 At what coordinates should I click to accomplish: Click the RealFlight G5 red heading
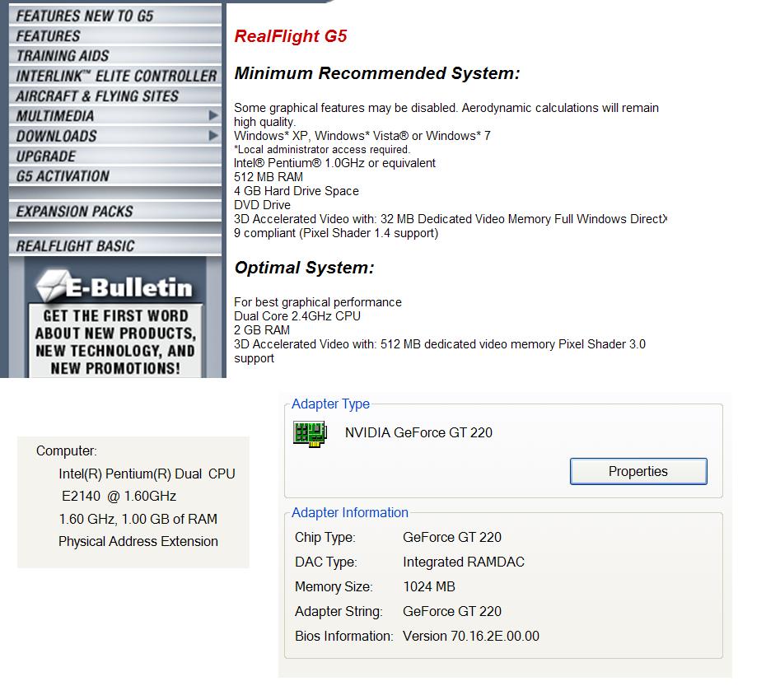click(x=290, y=36)
